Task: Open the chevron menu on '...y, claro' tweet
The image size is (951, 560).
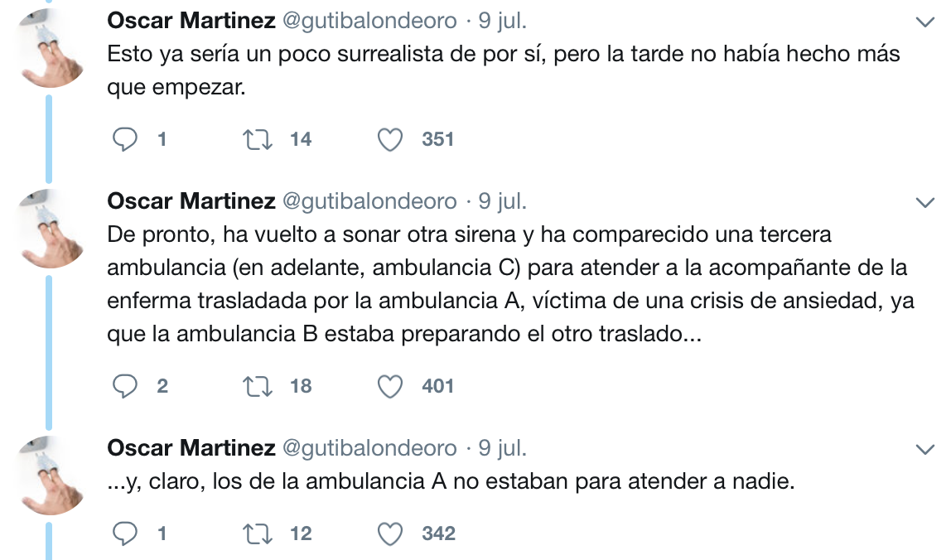Action: click(924, 449)
